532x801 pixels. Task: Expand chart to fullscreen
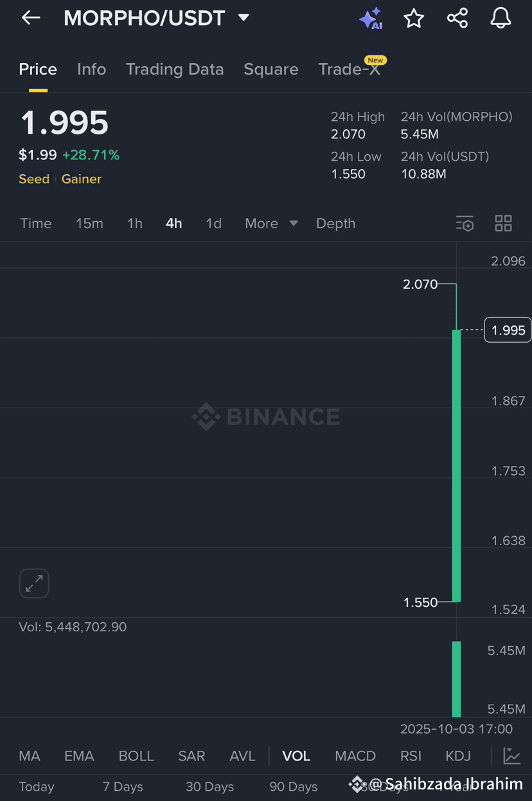[34, 584]
